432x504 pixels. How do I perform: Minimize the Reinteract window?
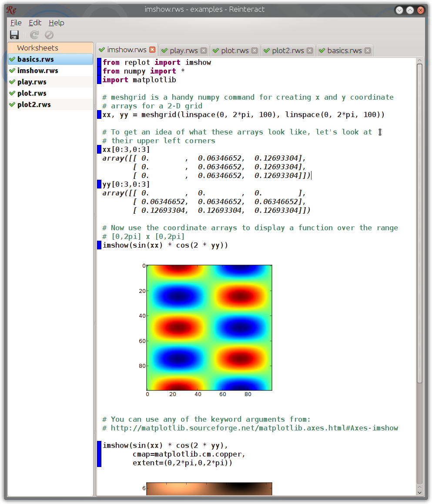click(399, 10)
